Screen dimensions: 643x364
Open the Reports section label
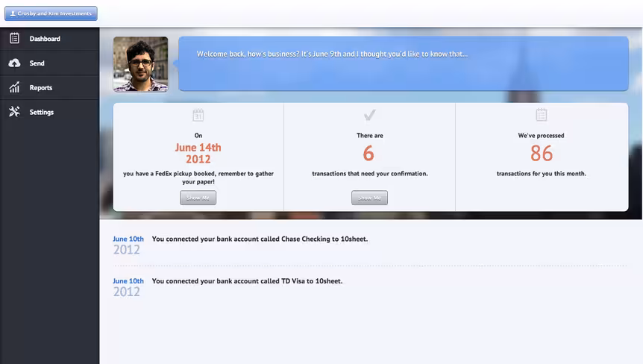click(x=40, y=88)
